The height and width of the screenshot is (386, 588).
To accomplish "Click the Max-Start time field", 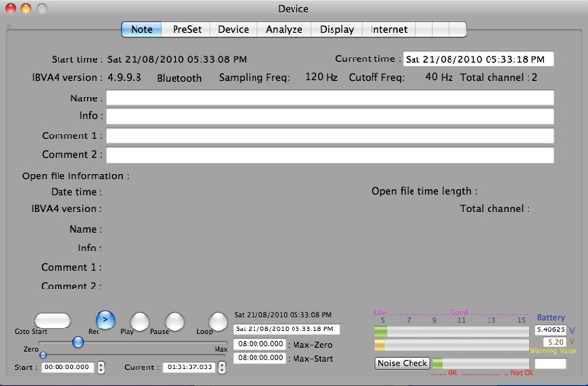I will pyautogui.click(x=259, y=358).
